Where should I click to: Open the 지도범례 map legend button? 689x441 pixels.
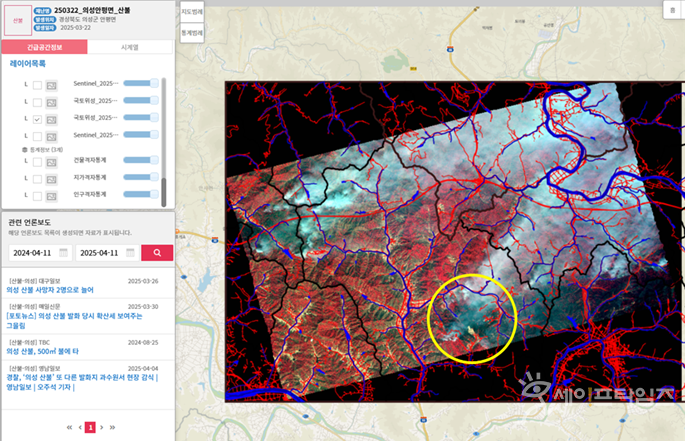point(191,11)
